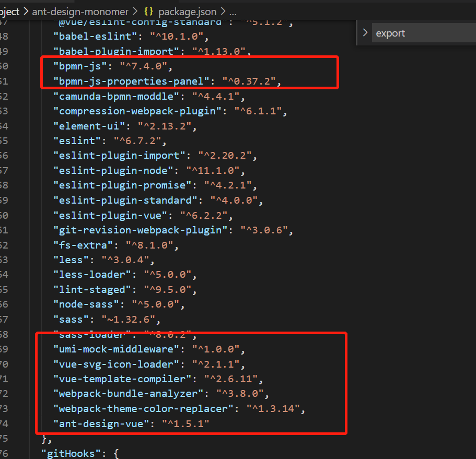Select the "~1.32.6" sass version
The width and height of the screenshot is (476, 459).
coord(129,320)
